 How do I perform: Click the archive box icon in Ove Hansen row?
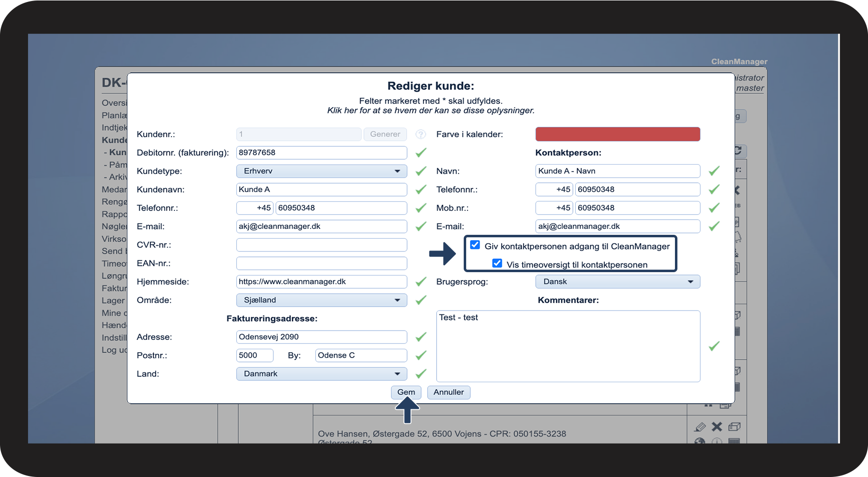tap(734, 426)
